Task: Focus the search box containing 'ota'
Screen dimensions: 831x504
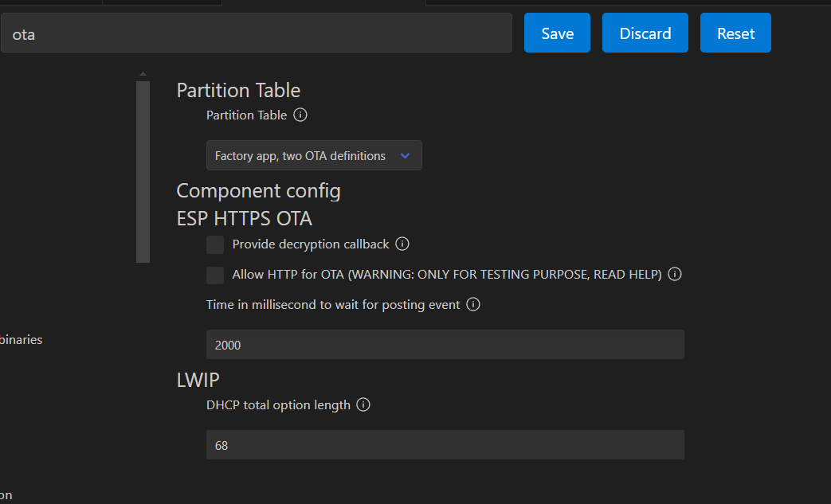Action: coord(255,34)
